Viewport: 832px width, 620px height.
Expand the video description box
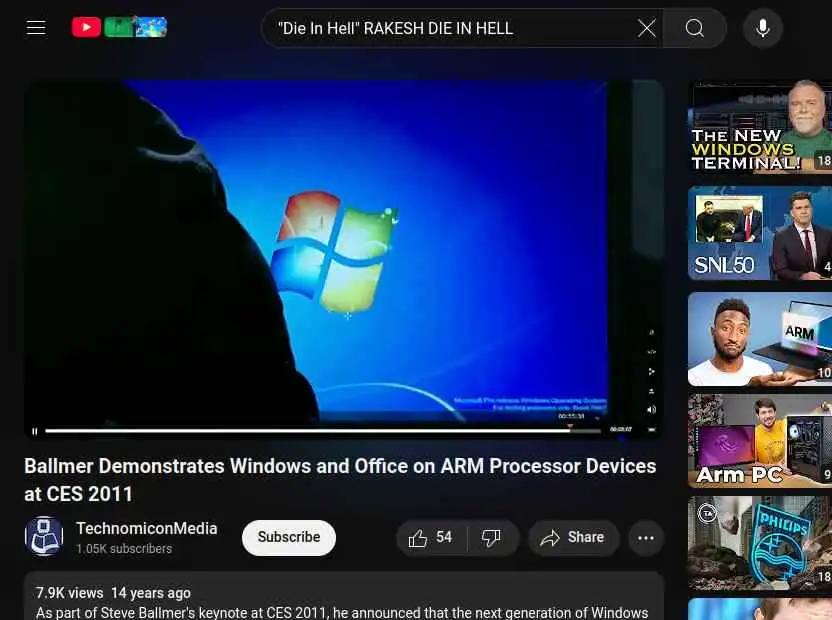pos(344,596)
